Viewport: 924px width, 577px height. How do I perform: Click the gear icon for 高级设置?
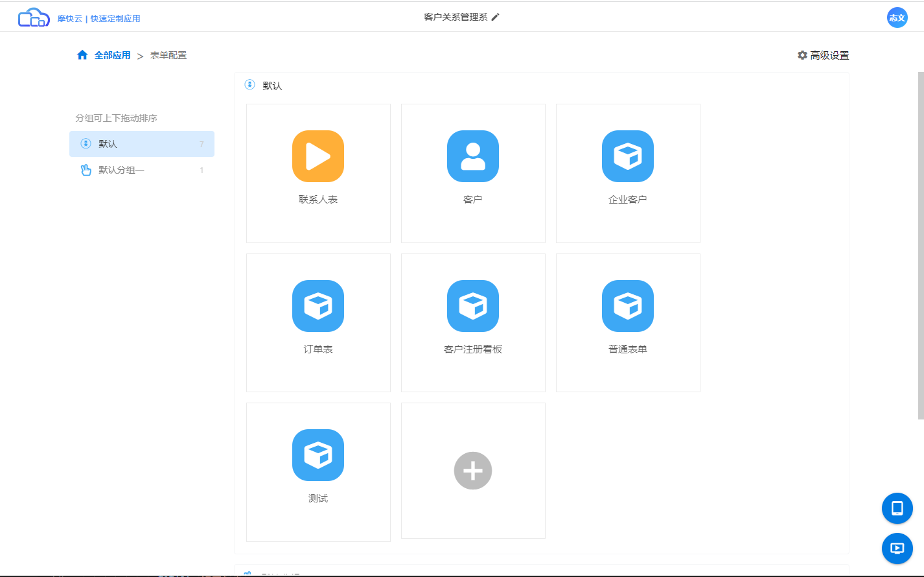coord(802,55)
